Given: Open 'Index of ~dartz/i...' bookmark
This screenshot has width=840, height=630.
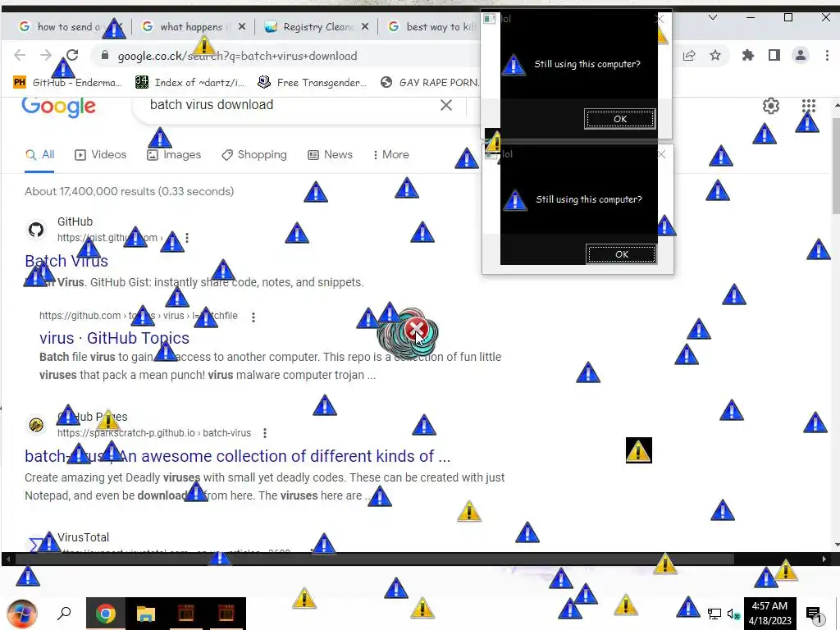Looking at the screenshot, I should click(x=189, y=83).
